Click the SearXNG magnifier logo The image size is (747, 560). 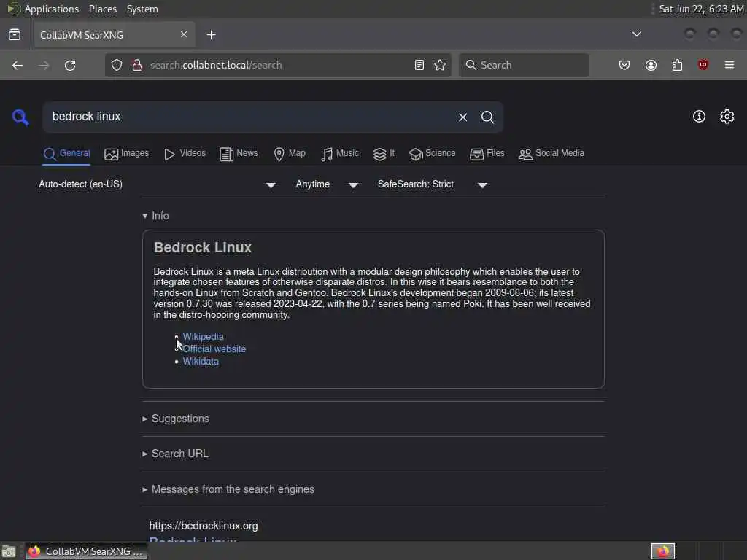coord(20,117)
